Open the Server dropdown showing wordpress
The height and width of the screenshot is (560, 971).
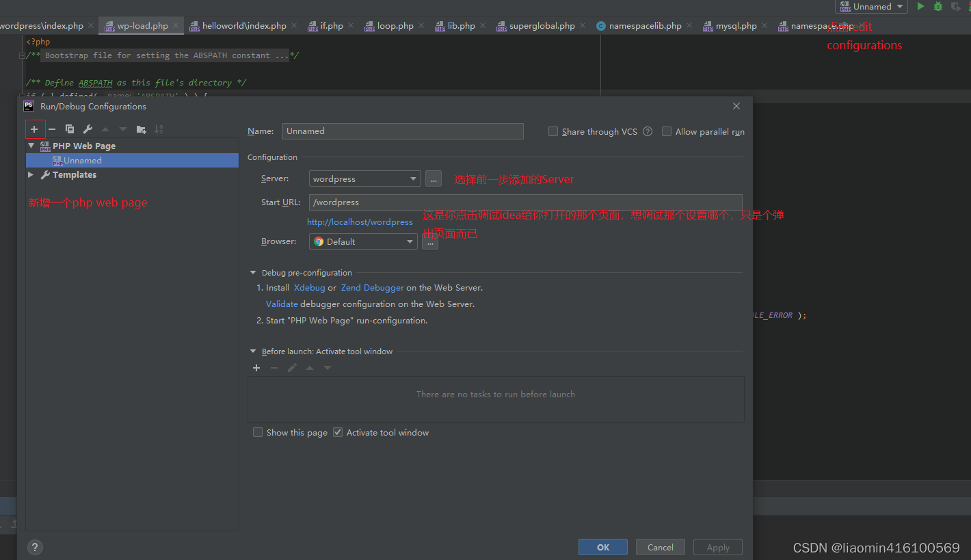tap(364, 178)
